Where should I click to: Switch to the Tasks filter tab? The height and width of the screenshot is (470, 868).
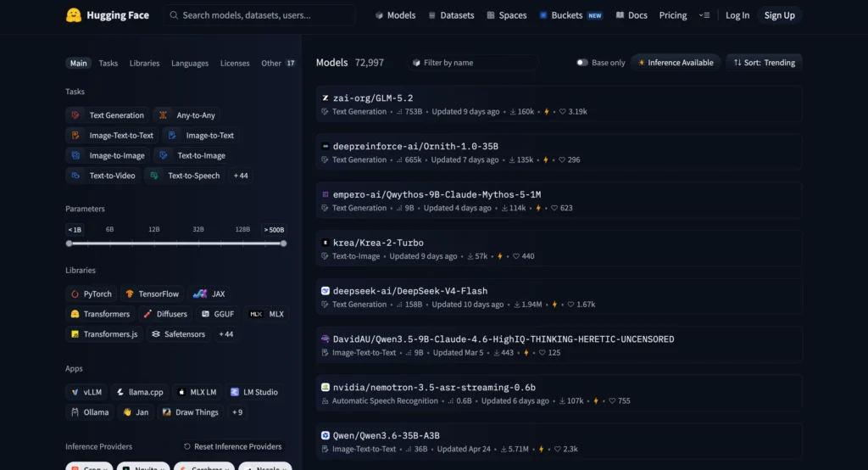click(x=108, y=63)
